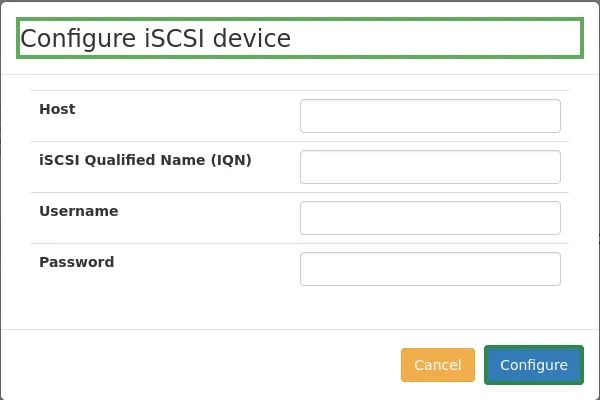The image size is (600, 400).
Task: Click the word "Configure" in the heading
Action: tap(76, 39)
